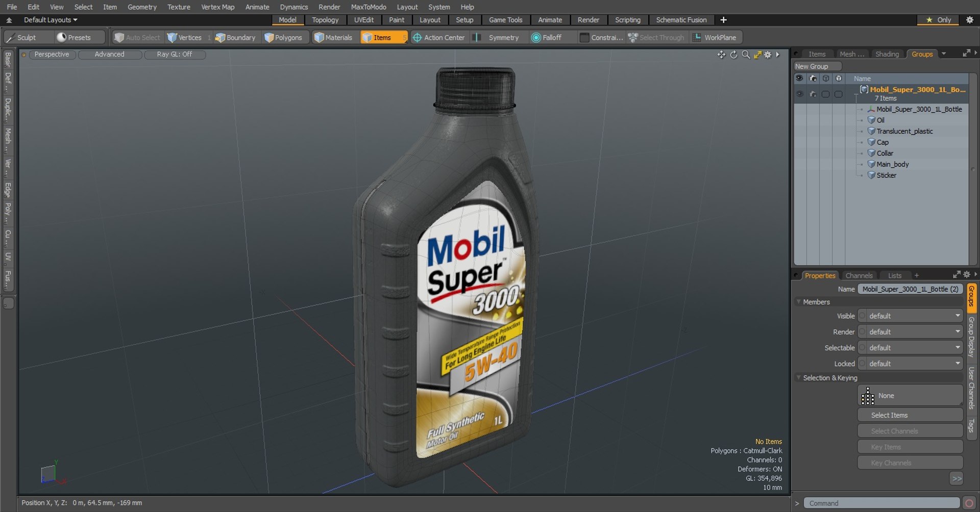Image resolution: width=980 pixels, height=512 pixels.
Task: Switch to the Shading panel tab
Action: pos(887,54)
